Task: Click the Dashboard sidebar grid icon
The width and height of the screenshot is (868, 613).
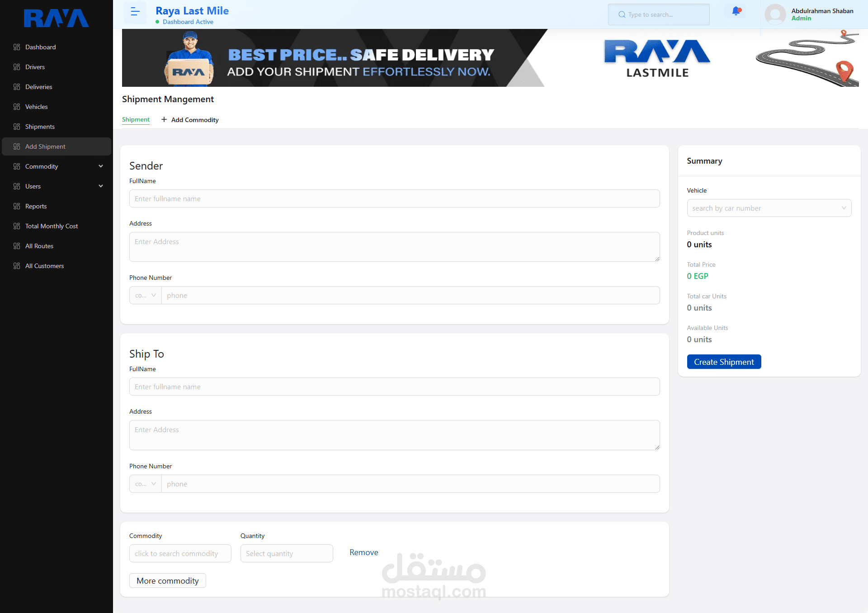Action: pos(17,47)
